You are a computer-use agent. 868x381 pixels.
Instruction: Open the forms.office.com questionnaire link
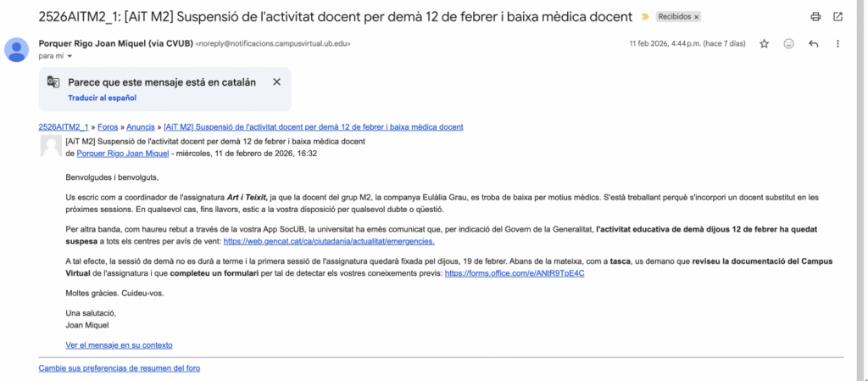pos(515,274)
